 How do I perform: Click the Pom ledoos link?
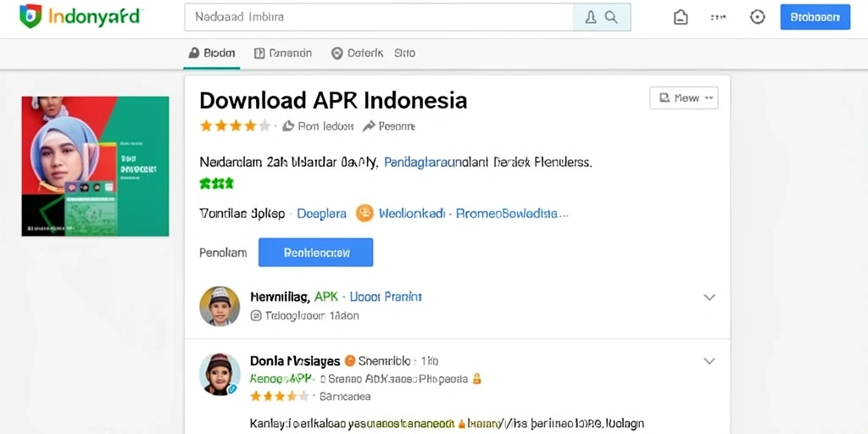[x=325, y=126]
